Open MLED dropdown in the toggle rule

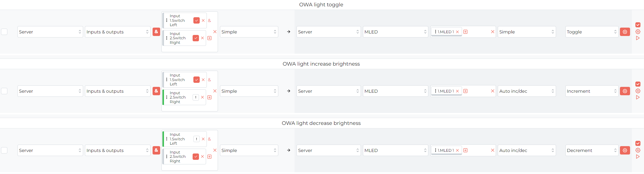point(395,32)
